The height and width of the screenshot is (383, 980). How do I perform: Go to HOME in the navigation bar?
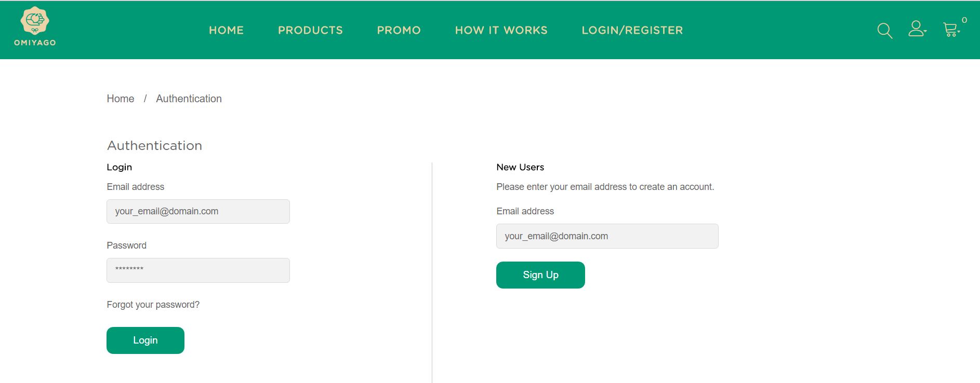click(226, 30)
